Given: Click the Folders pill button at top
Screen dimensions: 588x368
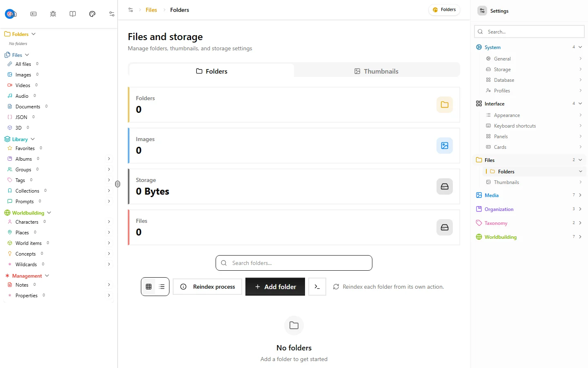Looking at the screenshot, I should point(444,10).
